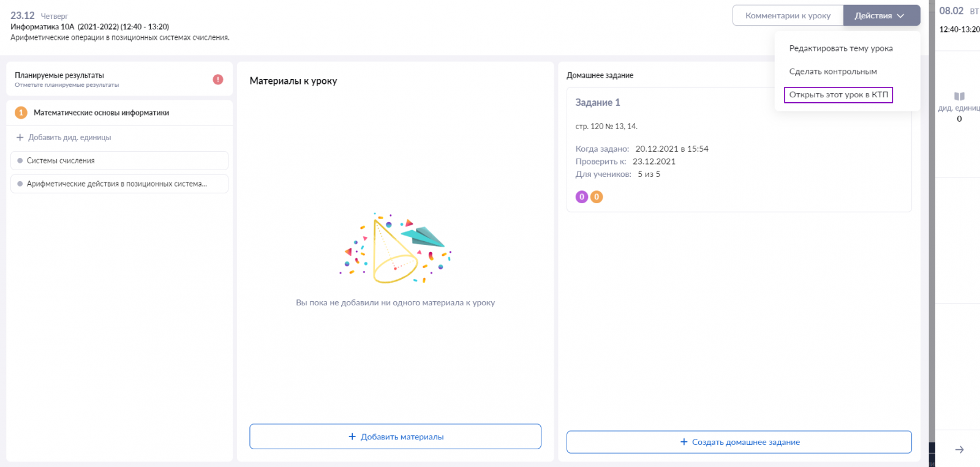Click Создать домашнее задание button
The width and height of the screenshot is (980, 467).
(x=739, y=442)
